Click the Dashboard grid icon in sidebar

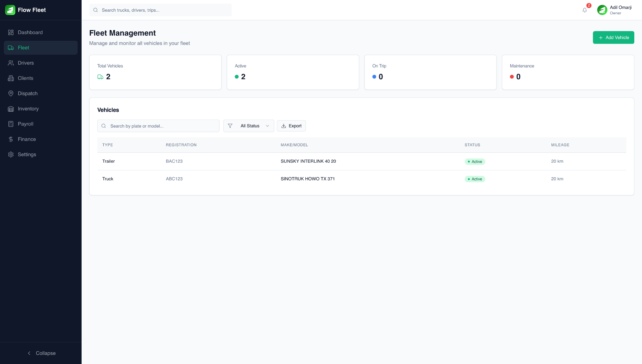11,32
